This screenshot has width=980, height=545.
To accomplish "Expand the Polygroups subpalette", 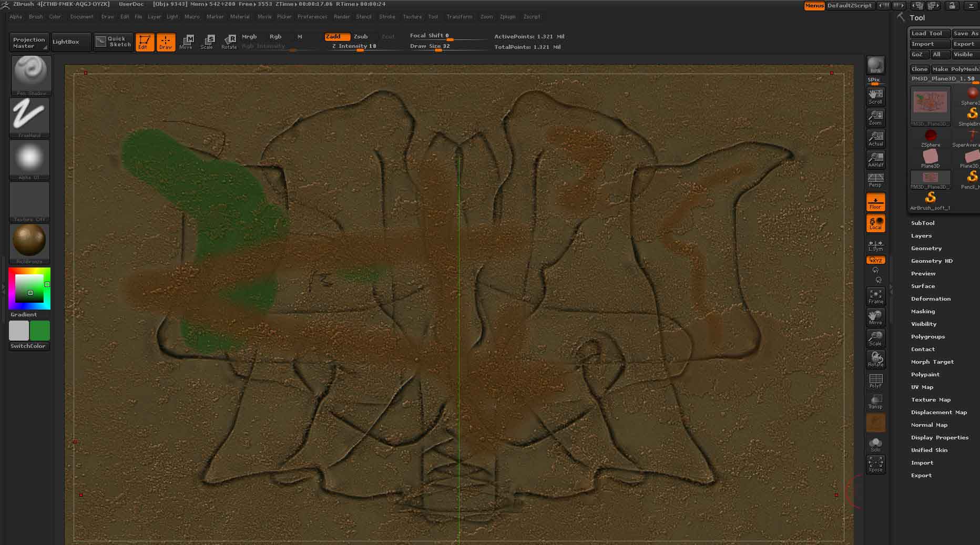I will point(928,336).
